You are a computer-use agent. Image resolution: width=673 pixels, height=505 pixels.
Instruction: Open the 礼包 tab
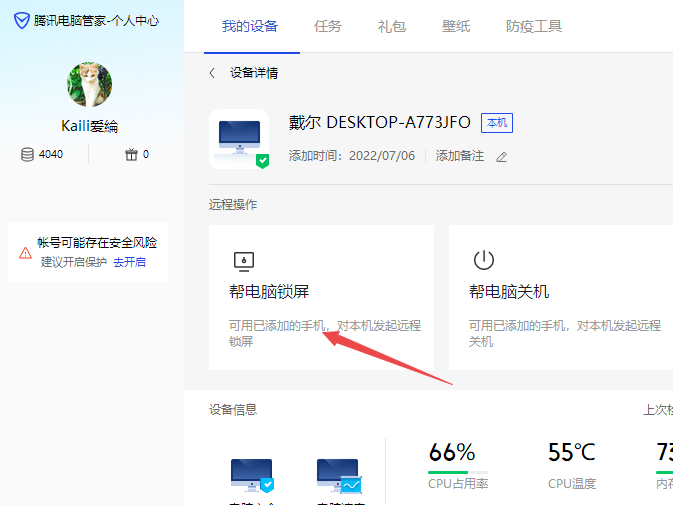point(391,27)
